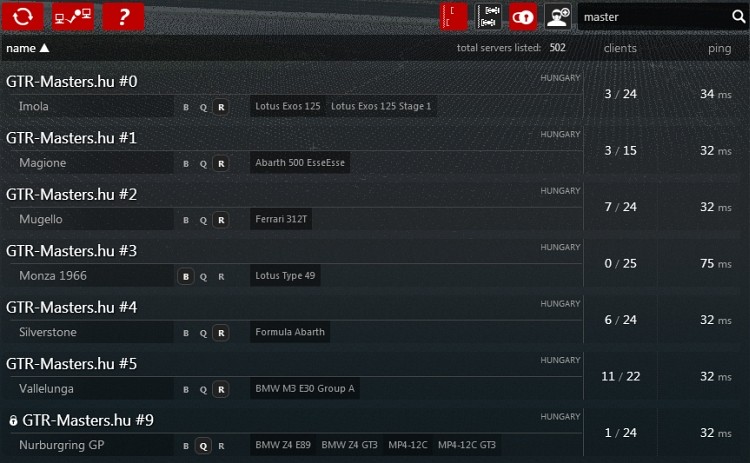Select the GTR-Masters.hu #5 server
750x463 pixels.
(72, 363)
